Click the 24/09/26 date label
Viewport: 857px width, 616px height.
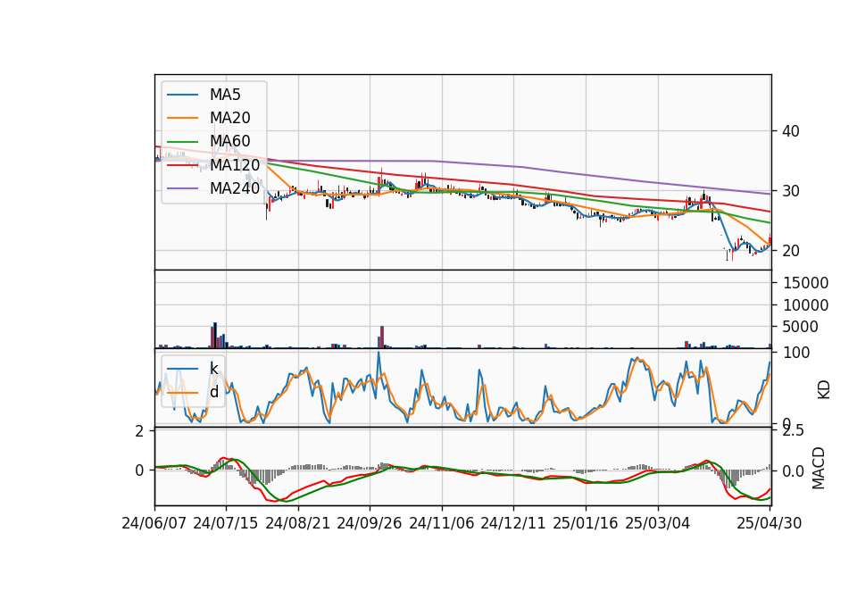(369, 523)
